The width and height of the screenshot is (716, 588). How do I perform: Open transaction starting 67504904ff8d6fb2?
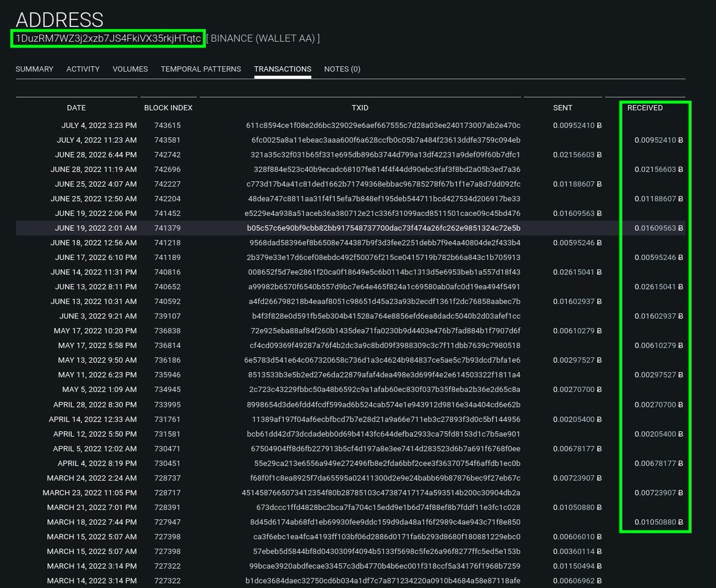pos(385,448)
